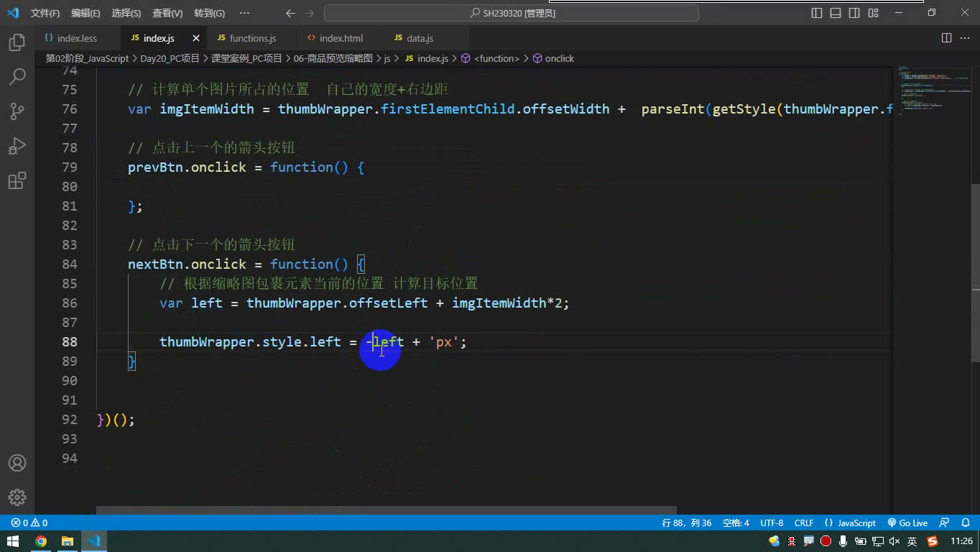Launch Chrome from the taskbar
Screen dimensions: 980x552
point(41,541)
